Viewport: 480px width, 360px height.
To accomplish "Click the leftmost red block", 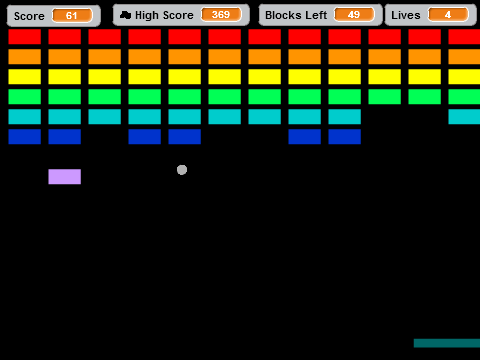I will pos(25,37).
